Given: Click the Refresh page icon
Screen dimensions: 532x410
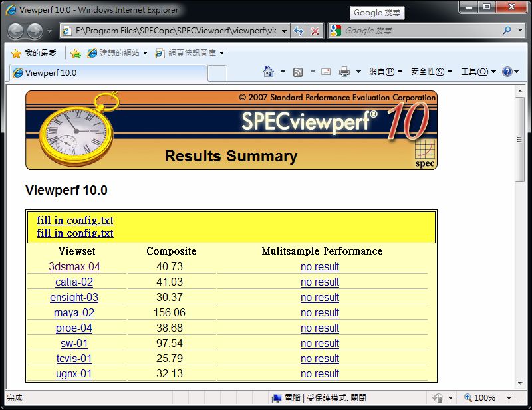Looking at the screenshot, I should pos(299,31).
